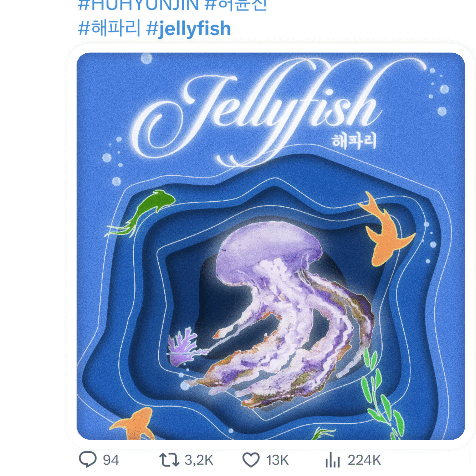Open view analytics bar chart icon
476x476 pixels.
[x=333, y=460]
